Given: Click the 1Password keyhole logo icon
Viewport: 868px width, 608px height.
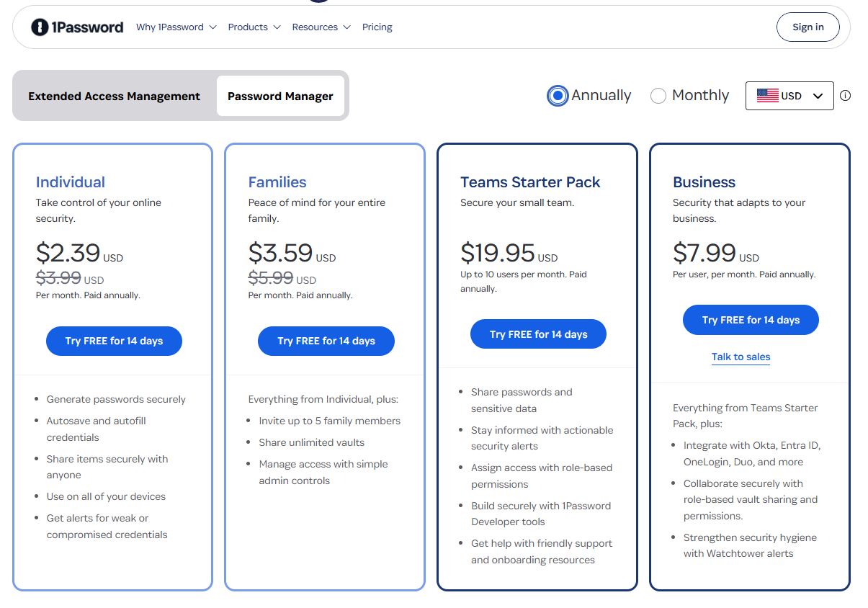Looking at the screenshot, I should (x=38, y=27).
